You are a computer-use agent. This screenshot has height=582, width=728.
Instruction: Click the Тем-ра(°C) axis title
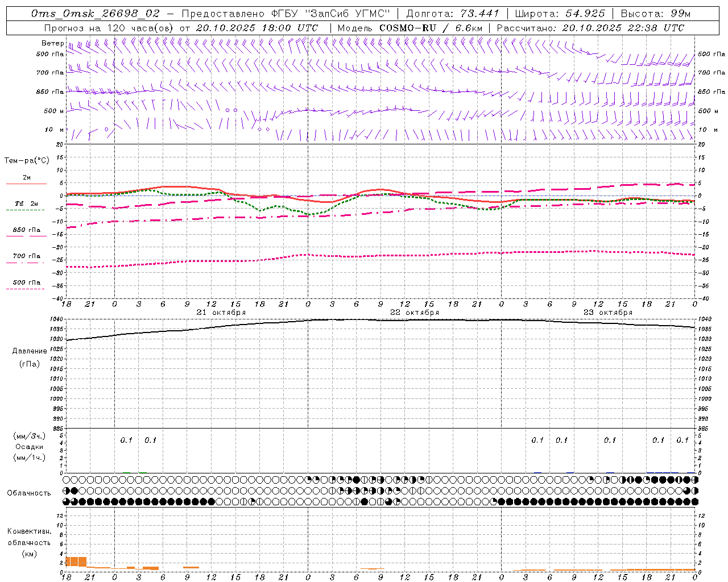27,161
